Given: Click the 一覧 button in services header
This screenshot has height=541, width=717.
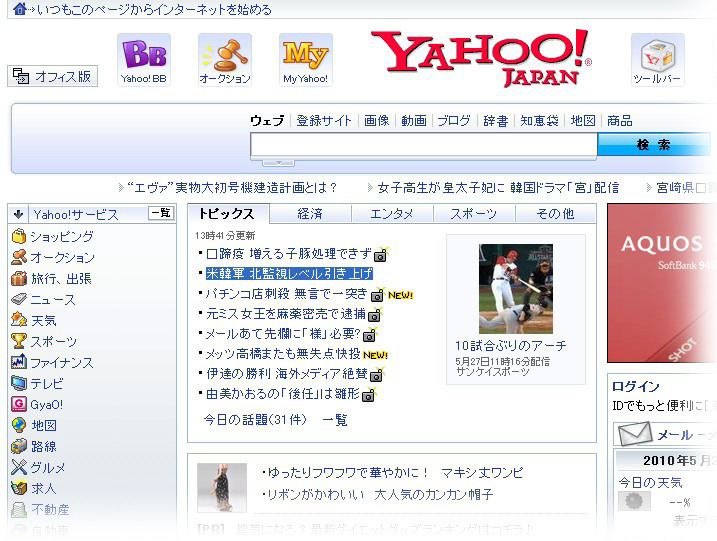Looking at the screenshot, I should point(161,213).
